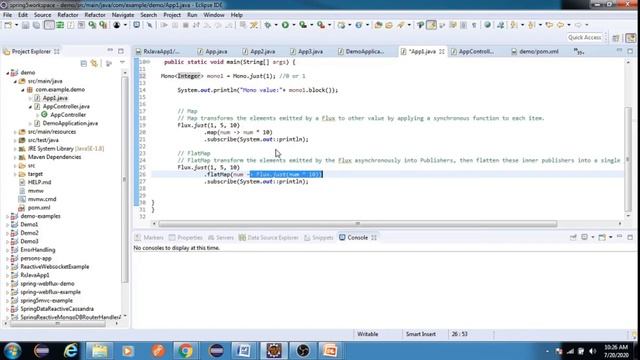
Task: Select the Java EE perspective icon
Action: coord(631,38)
